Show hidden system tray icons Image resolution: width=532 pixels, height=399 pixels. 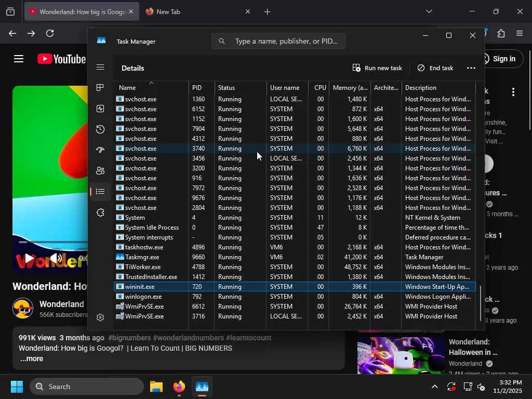click(x=434, y=387)
